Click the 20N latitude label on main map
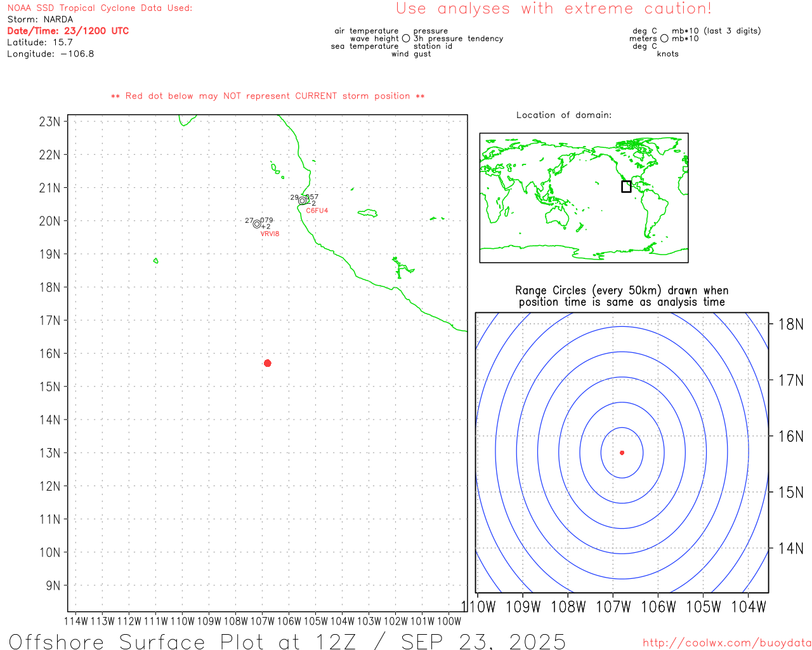 point(50,222)
